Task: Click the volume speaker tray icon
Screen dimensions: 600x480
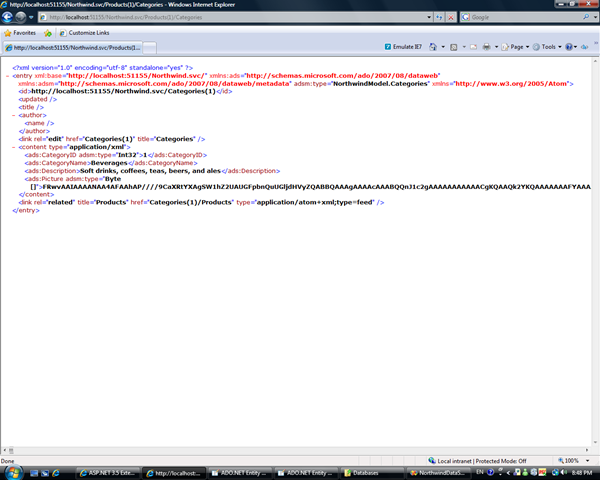Action: tap(564, 473)
